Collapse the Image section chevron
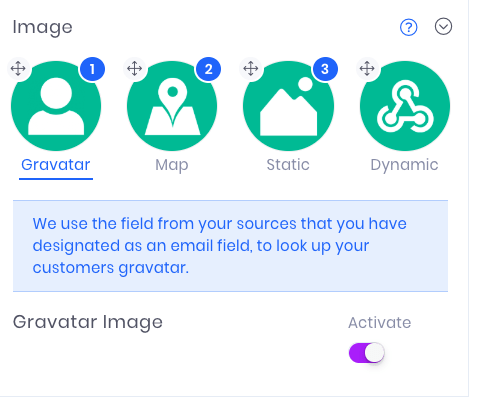The image size is (483, 406). click(x=443, y=27)
